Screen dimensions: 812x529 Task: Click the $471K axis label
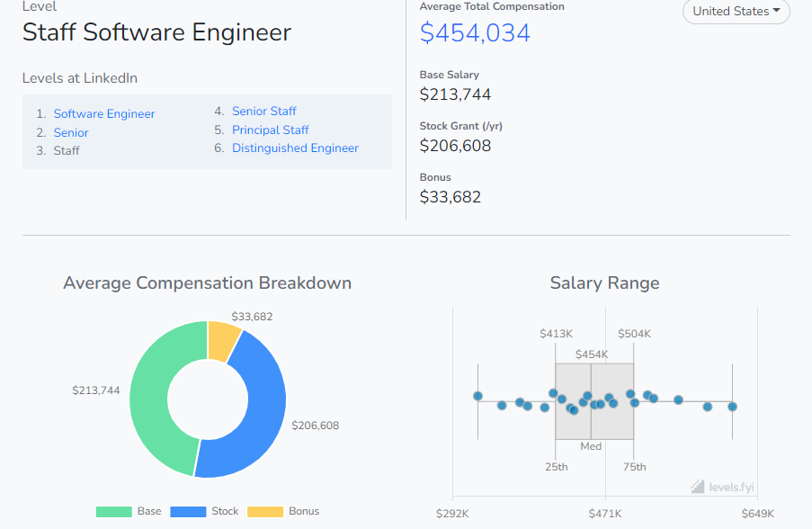click(x=605, y=514)
